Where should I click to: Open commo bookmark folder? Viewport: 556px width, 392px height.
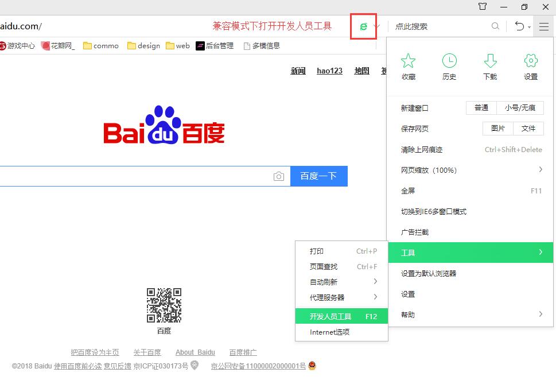101,46
